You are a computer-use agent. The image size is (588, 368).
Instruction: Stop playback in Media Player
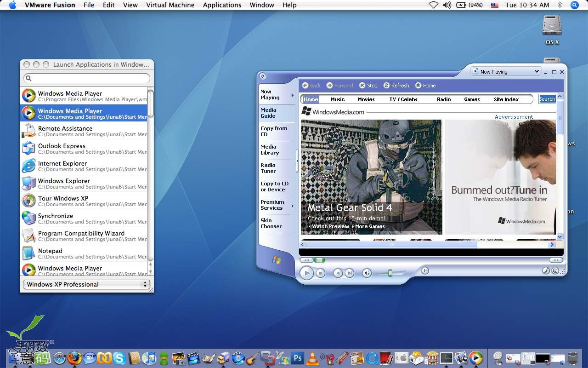coord(321,273)
